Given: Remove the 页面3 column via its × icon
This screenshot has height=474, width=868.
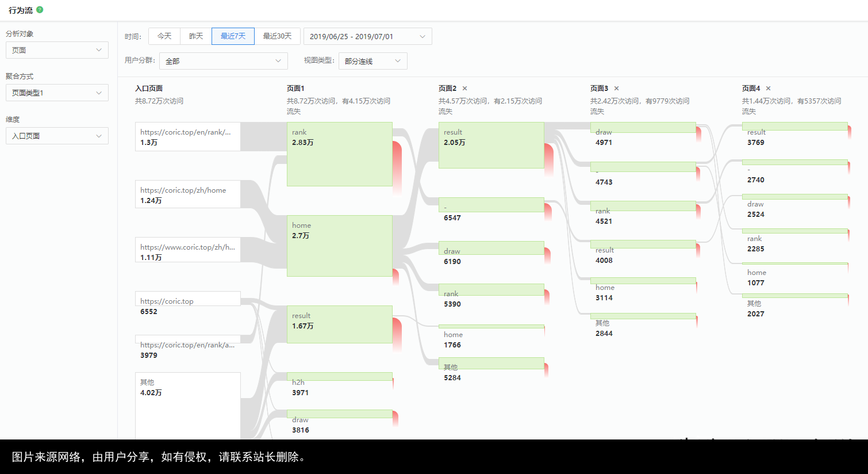Looking at the screenshot, I should (x=616, y=88).
